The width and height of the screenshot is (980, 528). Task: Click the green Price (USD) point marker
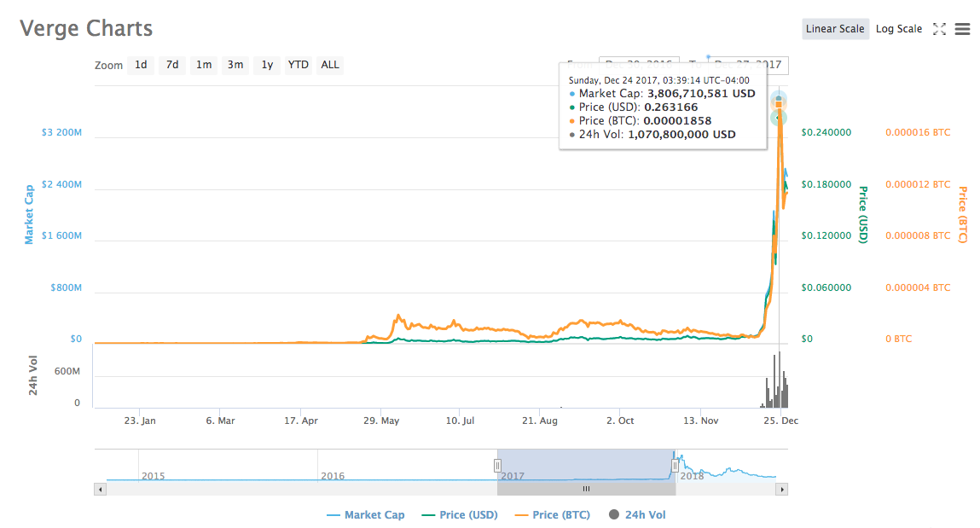click(x=779, y=118)
